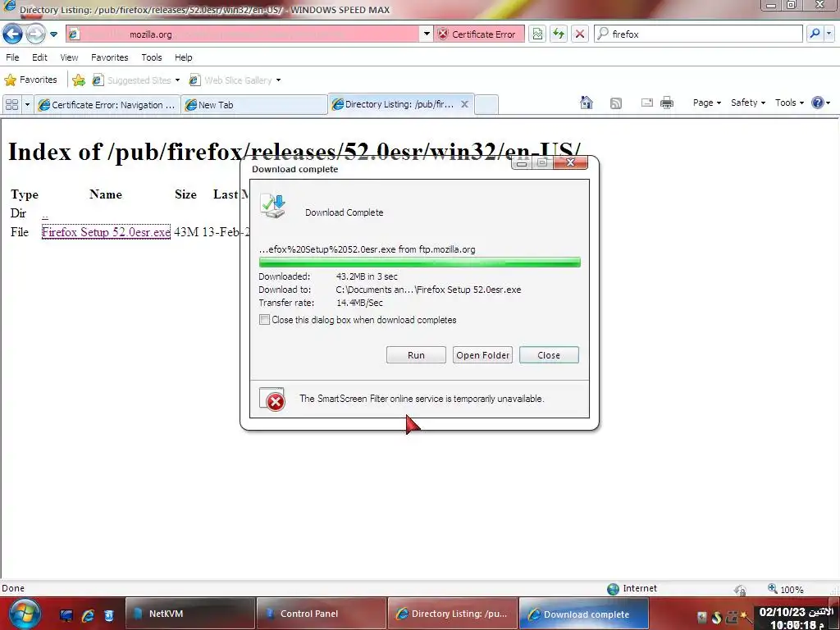
Task: Click the green download progress bar
Action: click(419, 262)
